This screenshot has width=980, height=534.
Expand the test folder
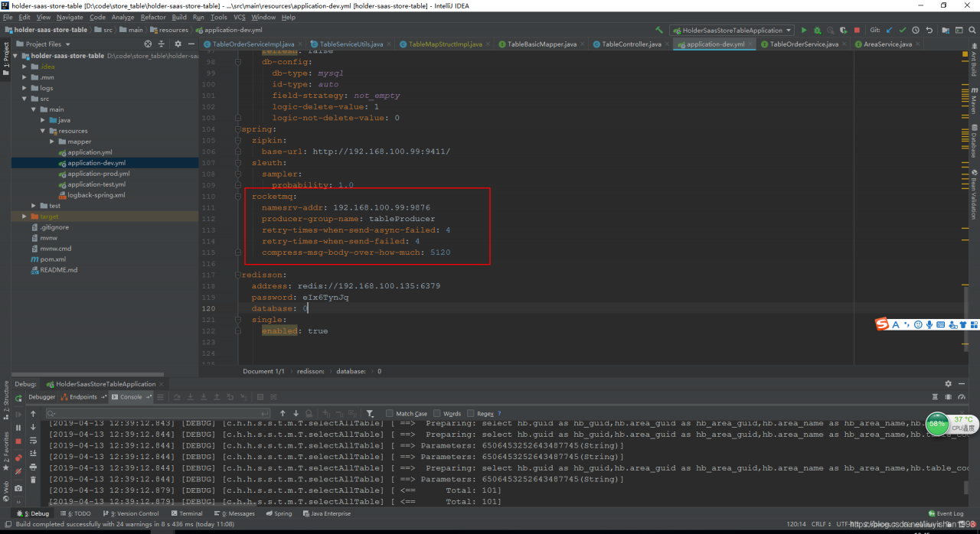tap(34, 206)
